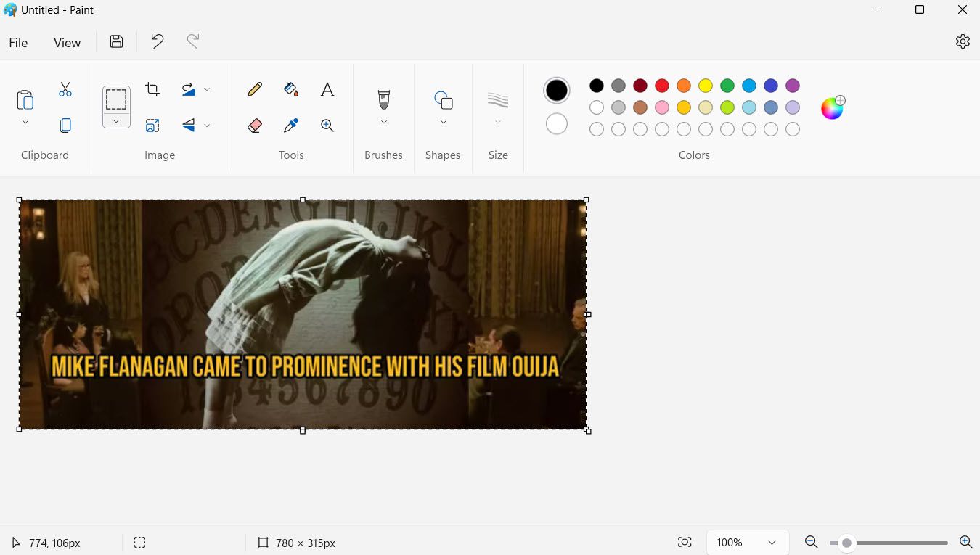
Task: Expand the Paste options chevron
Action: [x=25, y=122]
